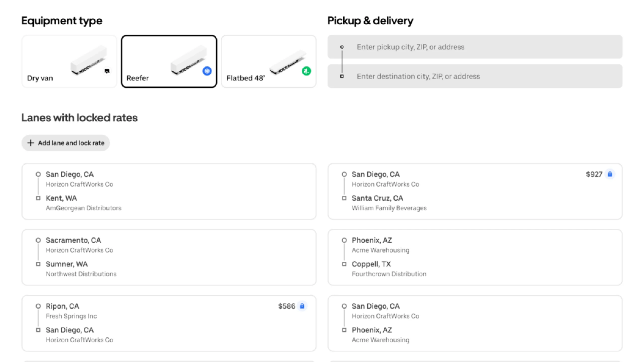Open the Phoenix to Coppell lane card
644x362 pixels.
click(474, 257)
